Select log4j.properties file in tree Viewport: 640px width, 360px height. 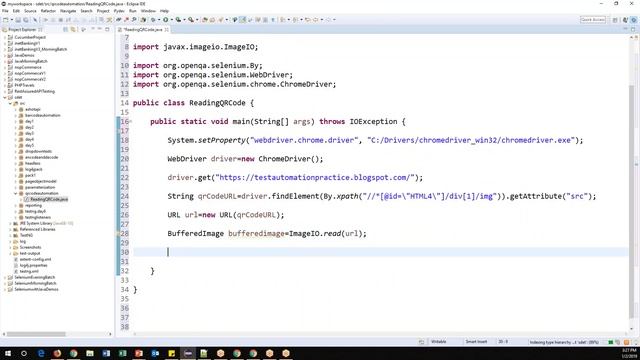[x=33, y=265]
